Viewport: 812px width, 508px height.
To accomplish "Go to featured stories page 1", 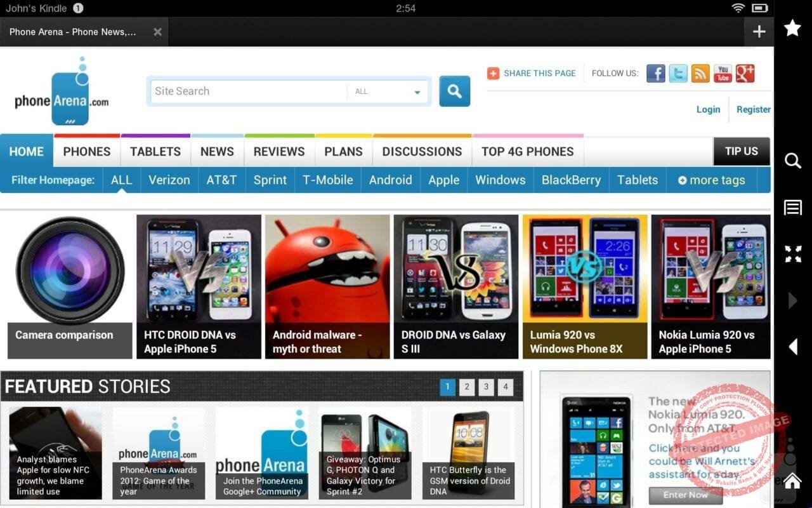I will point(447,387).
